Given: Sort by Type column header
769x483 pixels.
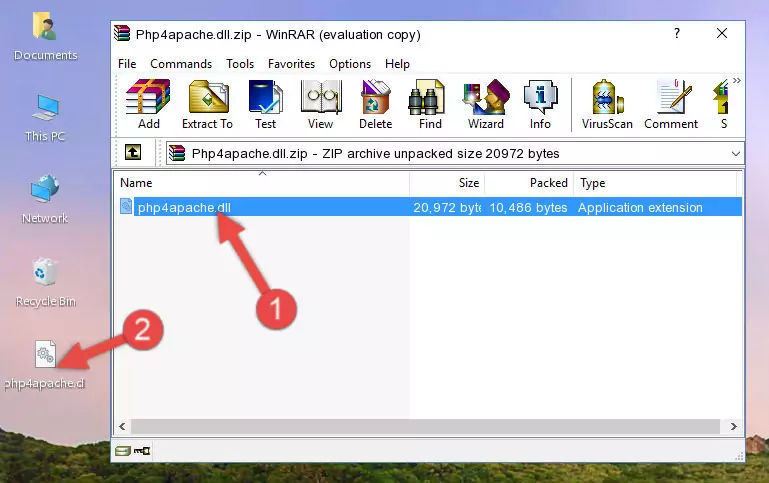Looking at the screenshot, I should (655, 183).
